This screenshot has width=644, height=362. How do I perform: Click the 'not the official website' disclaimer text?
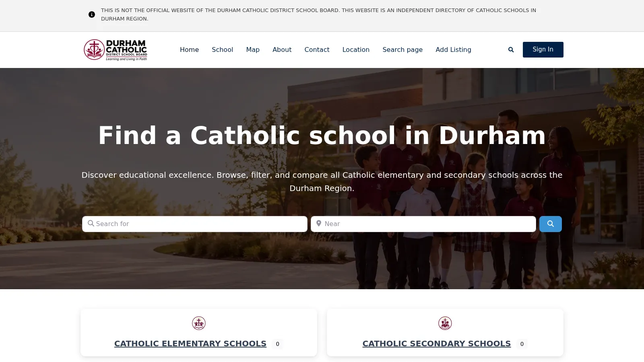[318, 14]
